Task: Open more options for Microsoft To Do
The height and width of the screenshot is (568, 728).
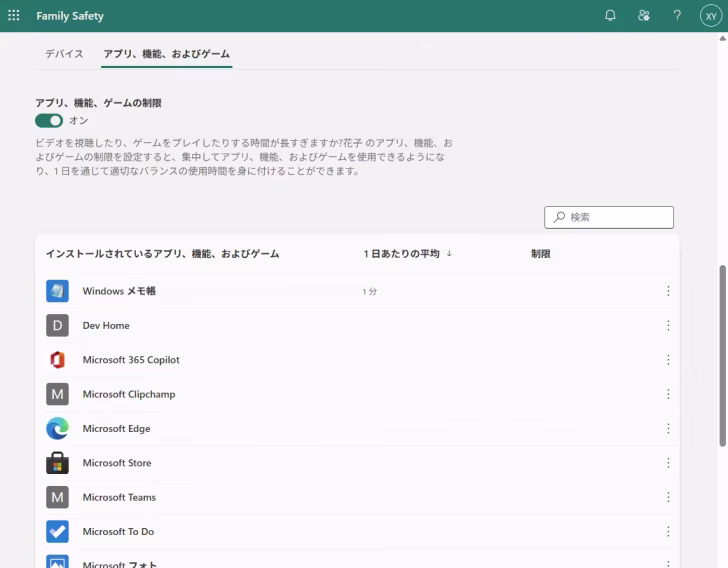Action: pos(668,531)
